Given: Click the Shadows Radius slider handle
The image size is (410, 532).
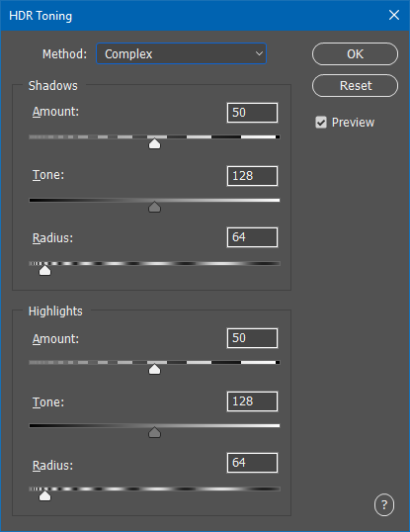Looking at the screenshot, I should click(44, 270).
